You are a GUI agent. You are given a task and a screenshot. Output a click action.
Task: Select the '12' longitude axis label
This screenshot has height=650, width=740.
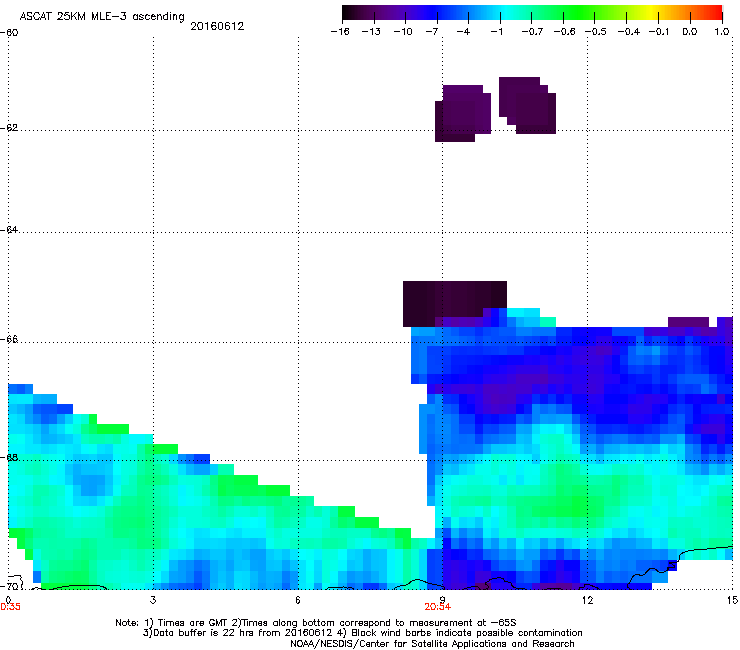[587, 600]
